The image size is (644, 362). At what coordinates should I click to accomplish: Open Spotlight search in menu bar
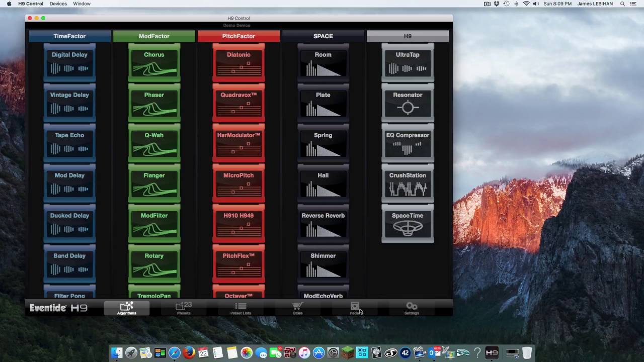click(622, 4)
